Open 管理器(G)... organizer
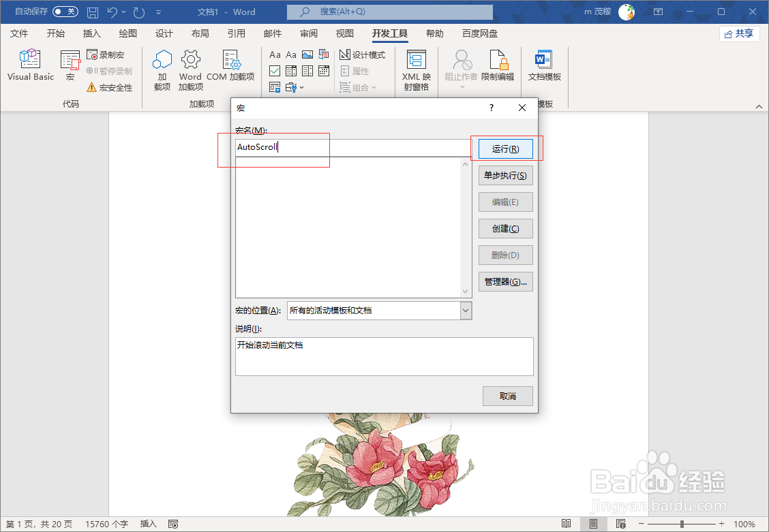The image size is (769, 532). [506, 282]
